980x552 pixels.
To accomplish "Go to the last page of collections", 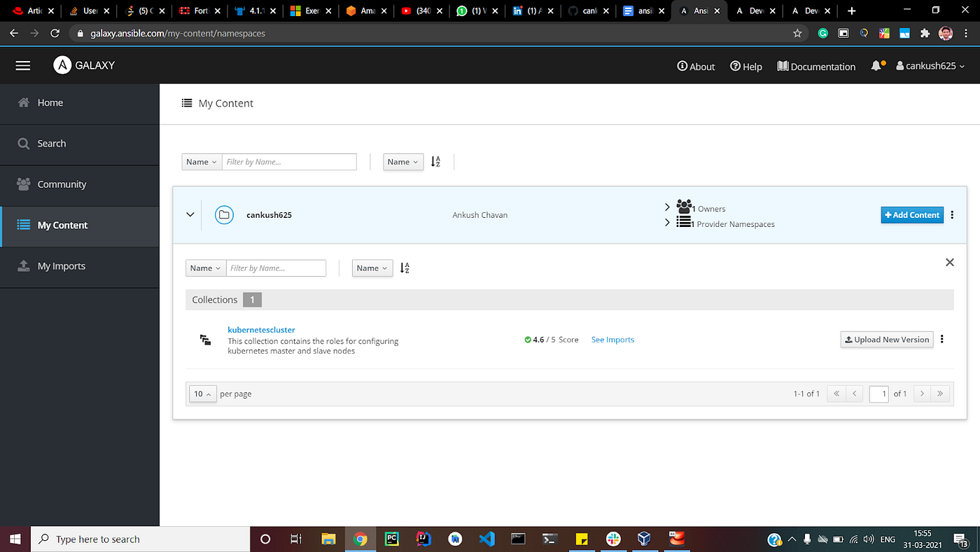I will point(940,394).
